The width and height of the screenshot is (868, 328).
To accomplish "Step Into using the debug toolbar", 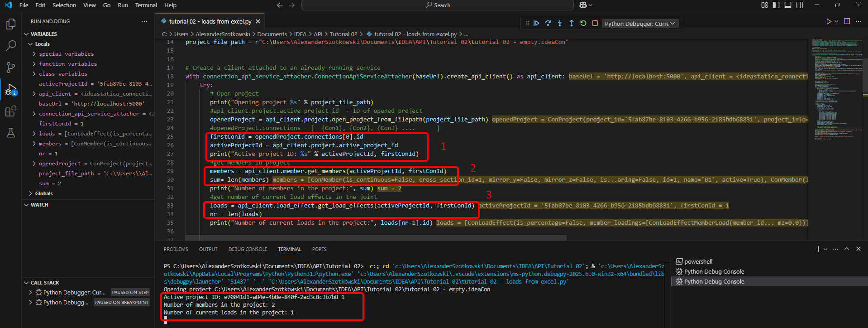I will 560,23.
